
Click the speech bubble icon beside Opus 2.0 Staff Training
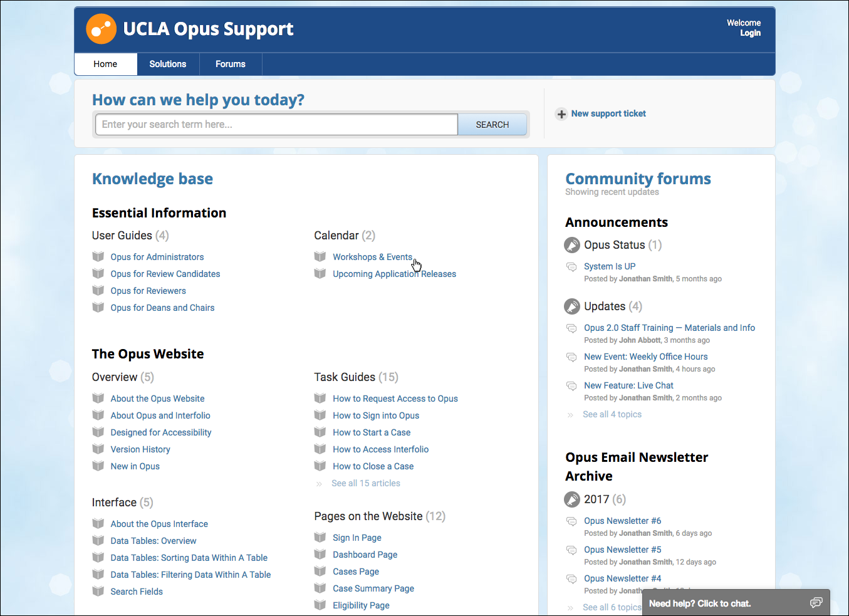pyautogui.click(x=571, y=328)
